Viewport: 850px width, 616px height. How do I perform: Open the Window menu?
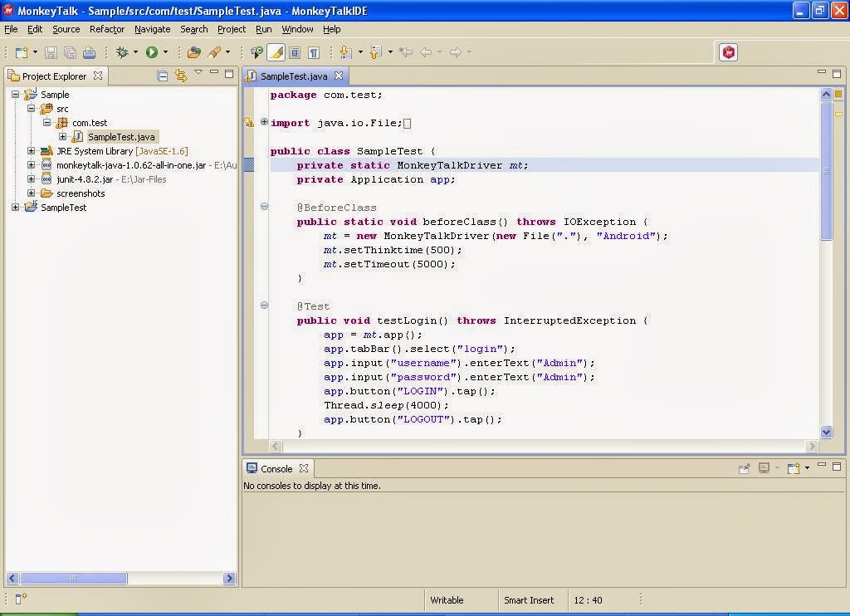[x=297, y=29]
